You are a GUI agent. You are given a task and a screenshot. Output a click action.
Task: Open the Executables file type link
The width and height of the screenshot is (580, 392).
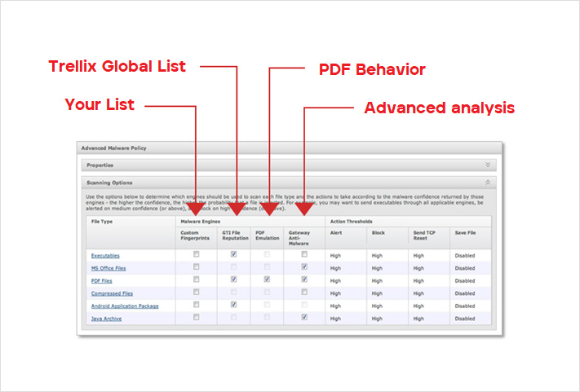pyautogui.click(x=105, y=256)
